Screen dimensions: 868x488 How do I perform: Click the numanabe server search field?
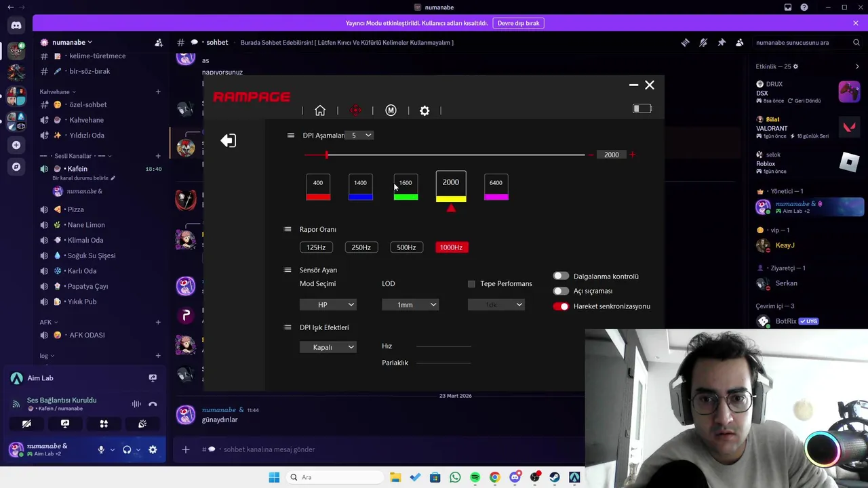(807, 42)
